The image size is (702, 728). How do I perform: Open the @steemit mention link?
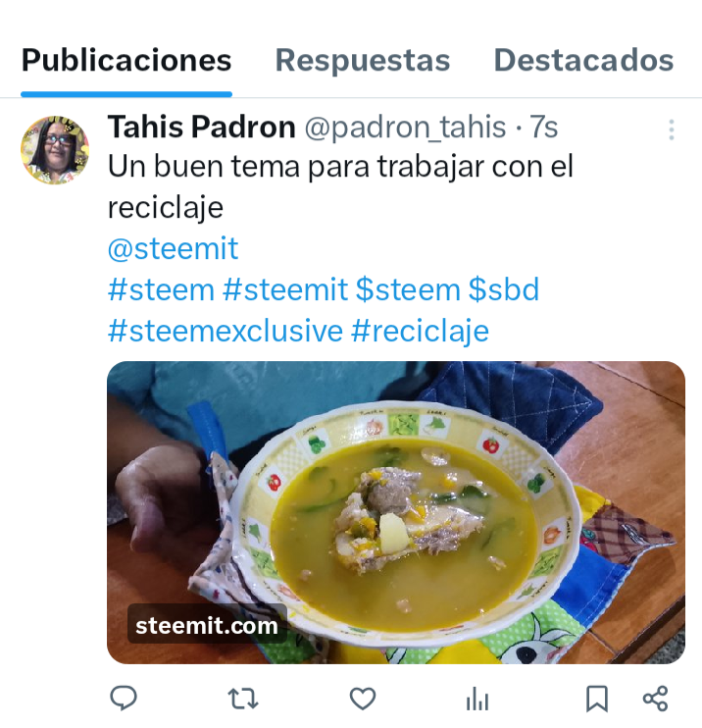[174, 248]
